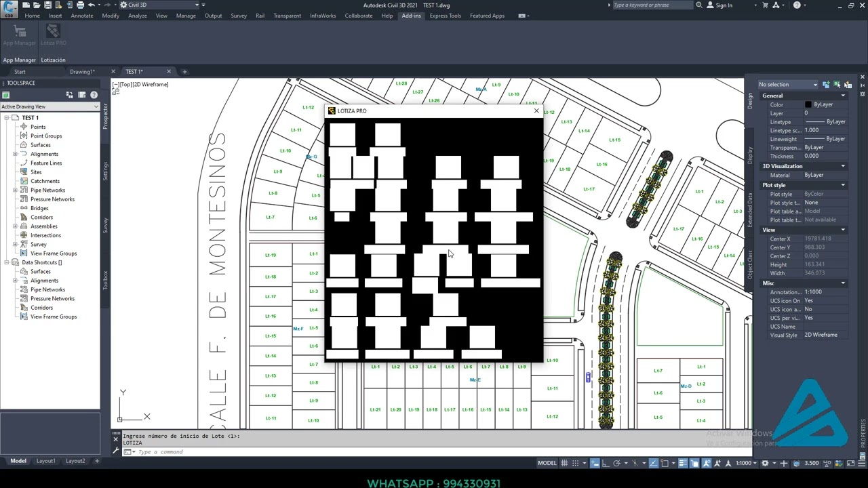
Task: Toggle PICKADD icon in Properties palette
Action: (826, 85)
